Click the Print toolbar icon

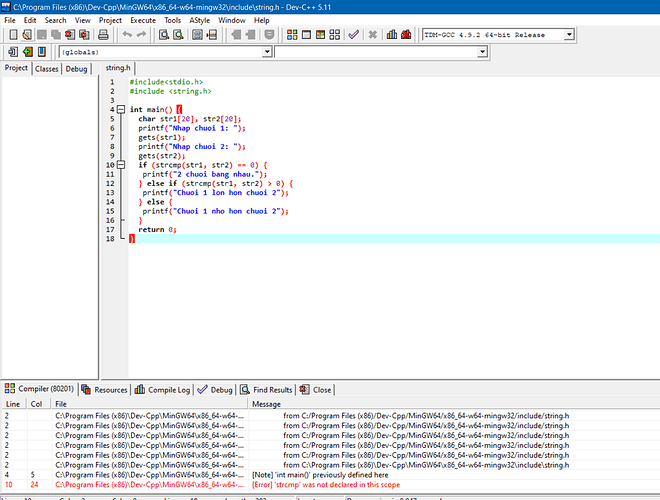(103, 35)
